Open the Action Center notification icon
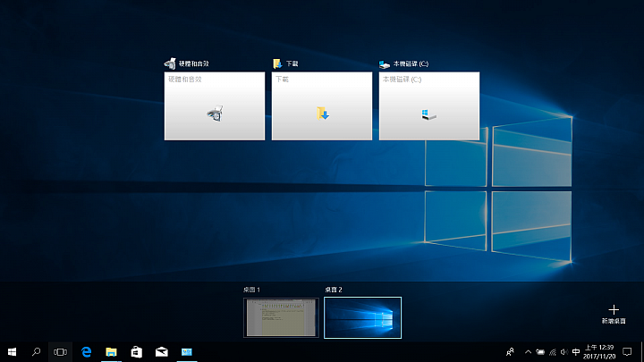This screenshot has width=644, height=362. [x=627, y=352]
